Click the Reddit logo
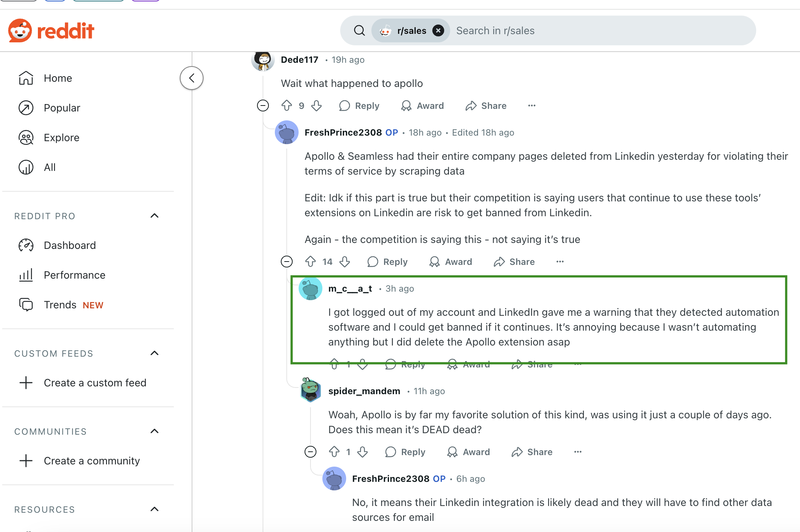 point(51,30)
